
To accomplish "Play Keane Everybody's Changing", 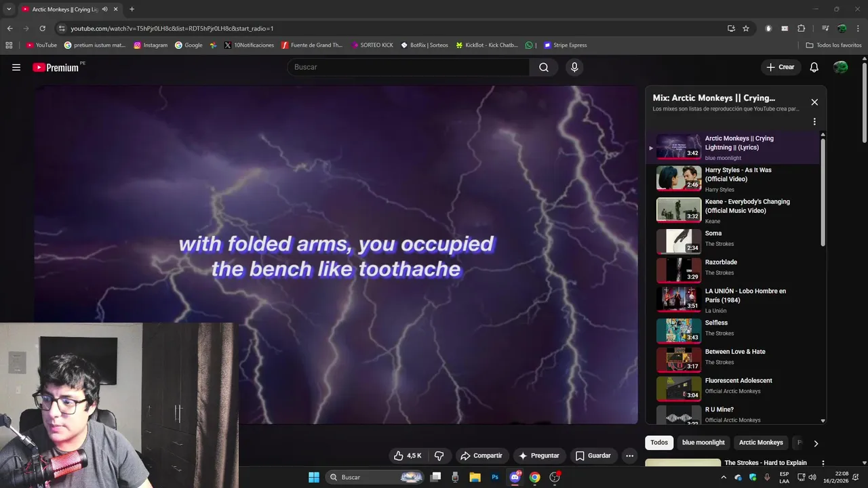I will (x=732, y=211).
